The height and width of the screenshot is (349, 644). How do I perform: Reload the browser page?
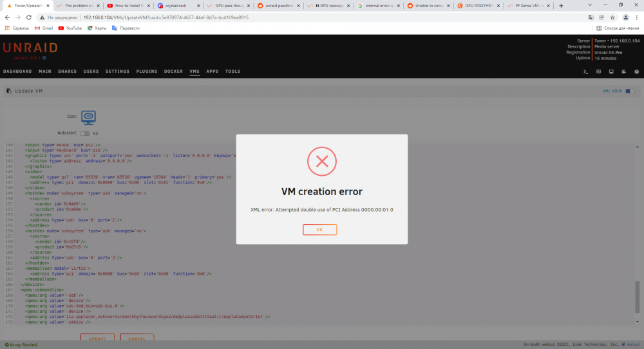tap(29, 17)
